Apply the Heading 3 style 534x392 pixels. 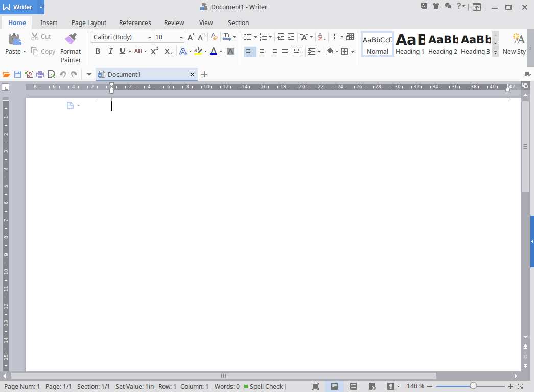click(475, 44)
